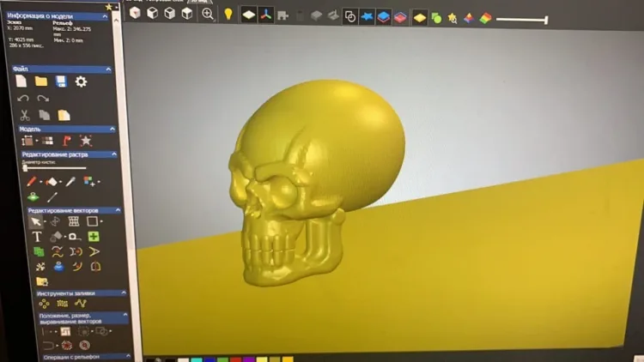Click the mosaic resolution icon in Модель panel
Screen dimensions: 644x362
pos(47,141)
